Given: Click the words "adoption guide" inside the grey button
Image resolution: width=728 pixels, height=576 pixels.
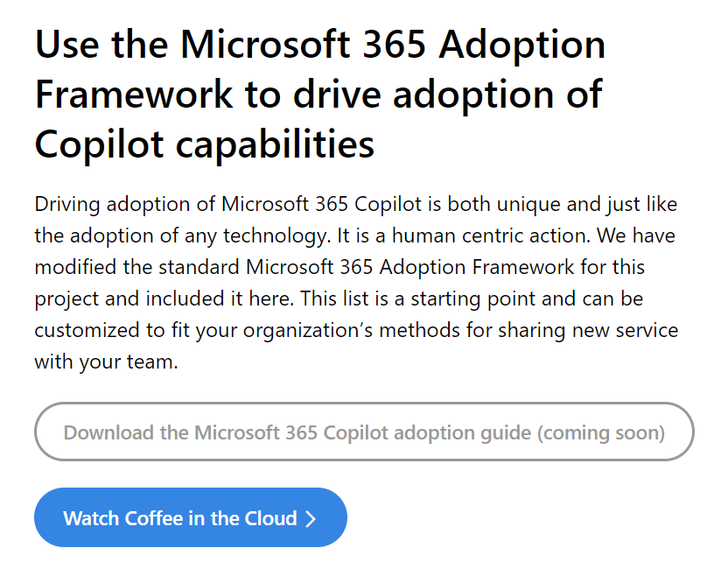Looking at the screenshot, I should [x=462, y=433].
